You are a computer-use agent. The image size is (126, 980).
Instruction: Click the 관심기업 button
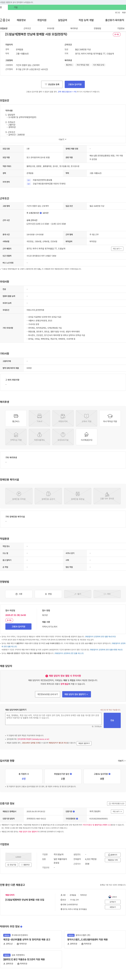[x=12, y=865]
